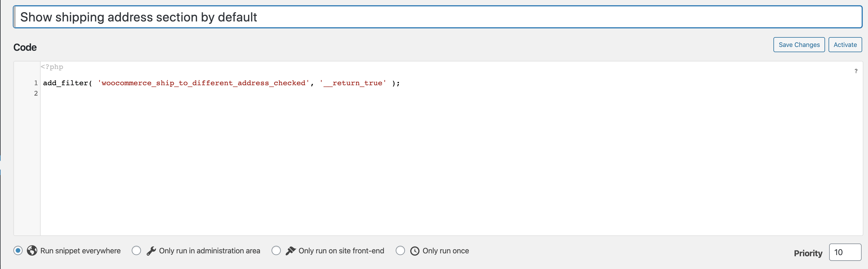The height and width of the screenshot is (269, 868).
Task: Focus the snippet title text field
Action: click(437, 17)
